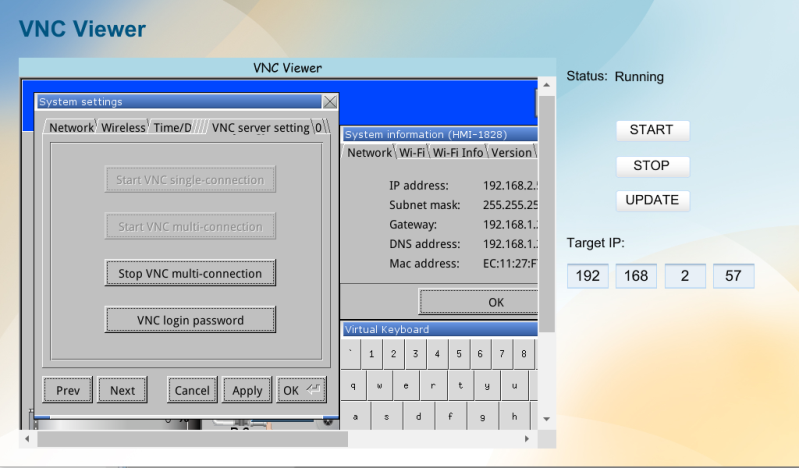The image size is (799, 468).
Task: Click the 'Mac address:' label
Action: tap(424, 264)
